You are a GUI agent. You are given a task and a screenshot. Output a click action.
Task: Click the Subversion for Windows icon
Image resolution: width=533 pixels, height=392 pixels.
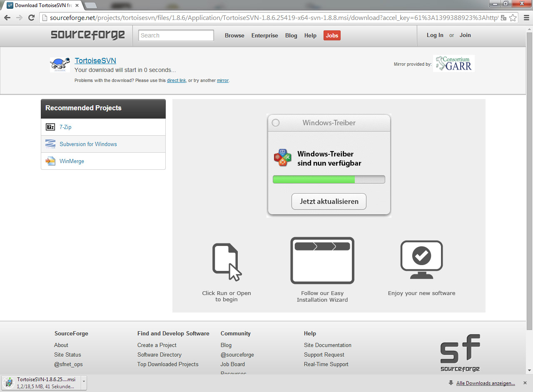(50, 144)
